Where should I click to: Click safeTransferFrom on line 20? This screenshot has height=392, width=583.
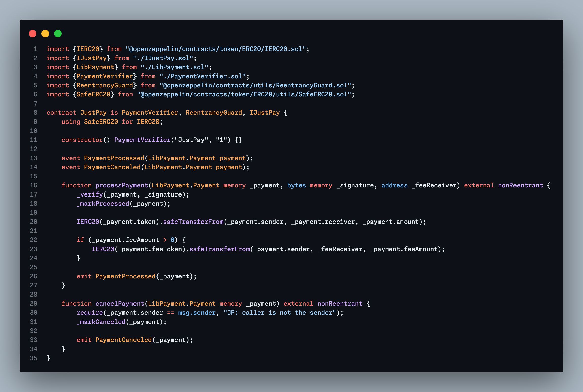tap(193, 222)
